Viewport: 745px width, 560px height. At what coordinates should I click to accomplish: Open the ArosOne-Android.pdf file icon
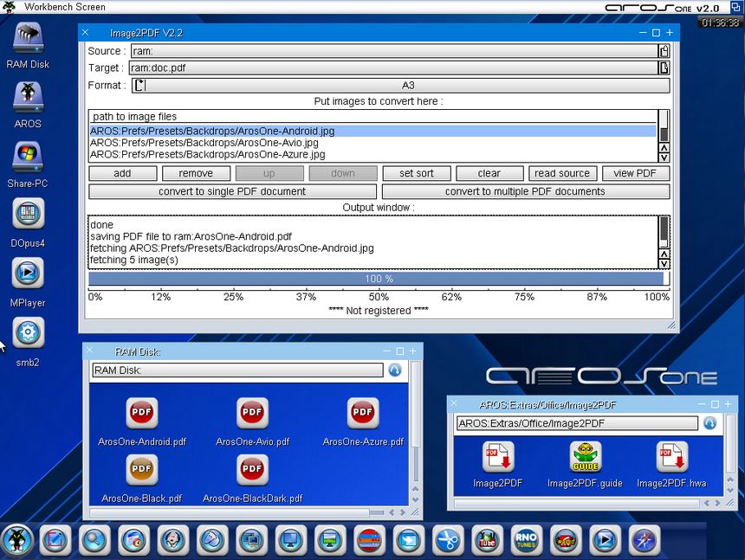click(141, 414)
